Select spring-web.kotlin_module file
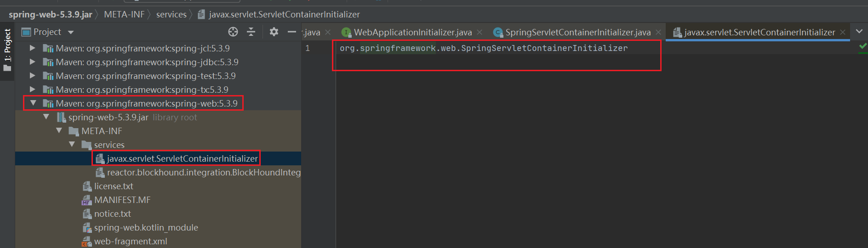Viewport: 868px width, 248px height. 146,227
